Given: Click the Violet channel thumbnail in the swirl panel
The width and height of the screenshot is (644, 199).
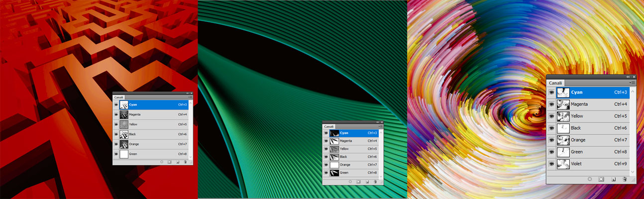Looking at the screenshot, I should 563,164.
